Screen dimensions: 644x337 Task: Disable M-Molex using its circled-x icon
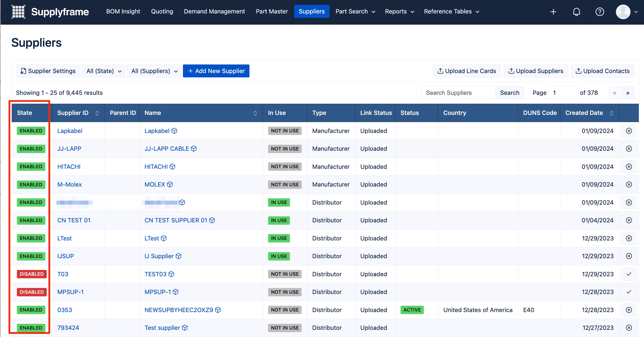point(629,185)
